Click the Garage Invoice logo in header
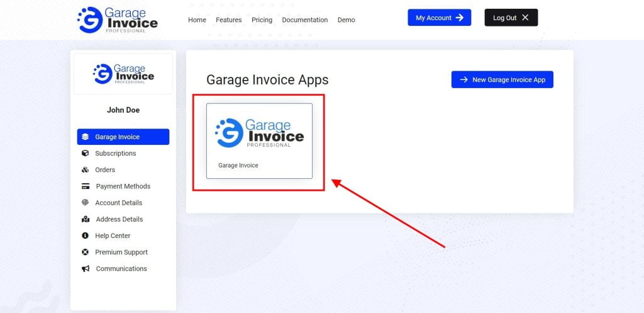This screenshot has width=644, height=313. click(x=118, y=20)
